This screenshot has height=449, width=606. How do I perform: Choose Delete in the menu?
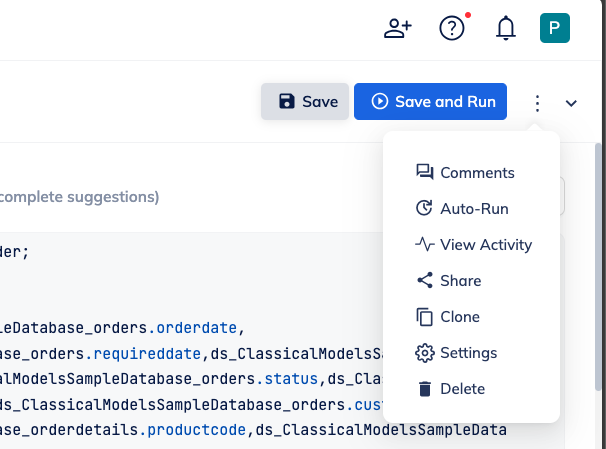click(x=450, y=389)
